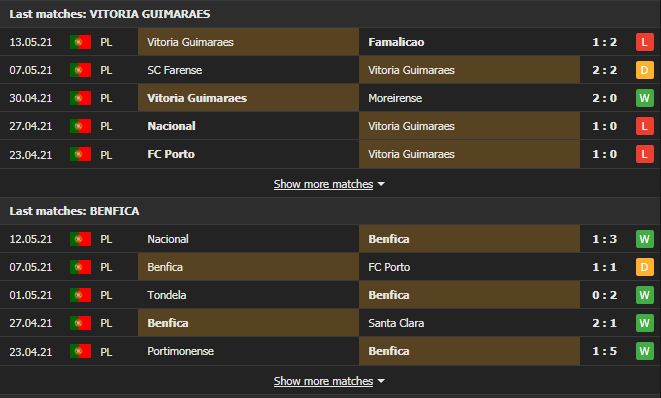Expand more Vitoria Guimaraes matches via arrow
Image resolution: width=661 pixels, height=398 pixels.
click(x=381, y=184)
